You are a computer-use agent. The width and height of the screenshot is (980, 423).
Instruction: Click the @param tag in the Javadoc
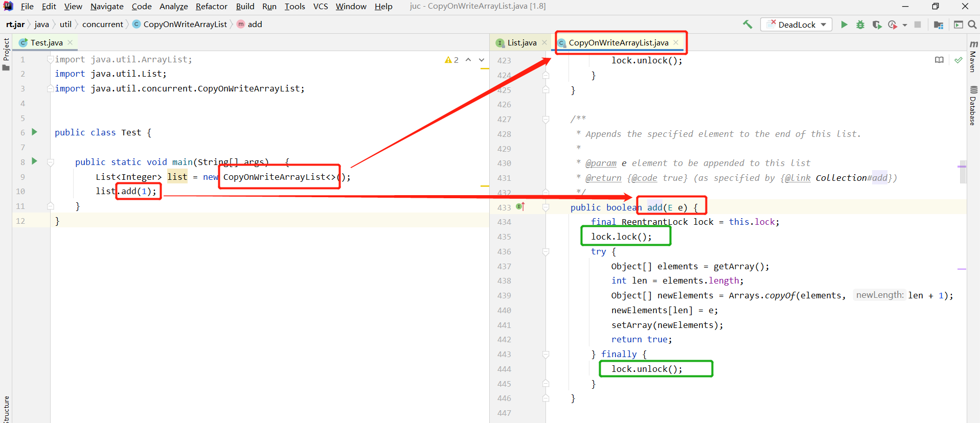tap(601, 163)
